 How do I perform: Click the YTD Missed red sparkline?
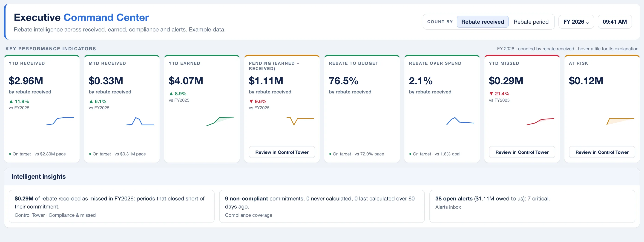click(540, 121)
